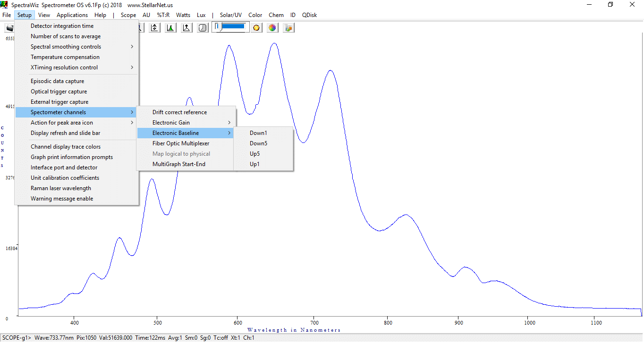Click the QDisk menu item
644x343 pixels.
pyautogui.click(x=310, y=15)
